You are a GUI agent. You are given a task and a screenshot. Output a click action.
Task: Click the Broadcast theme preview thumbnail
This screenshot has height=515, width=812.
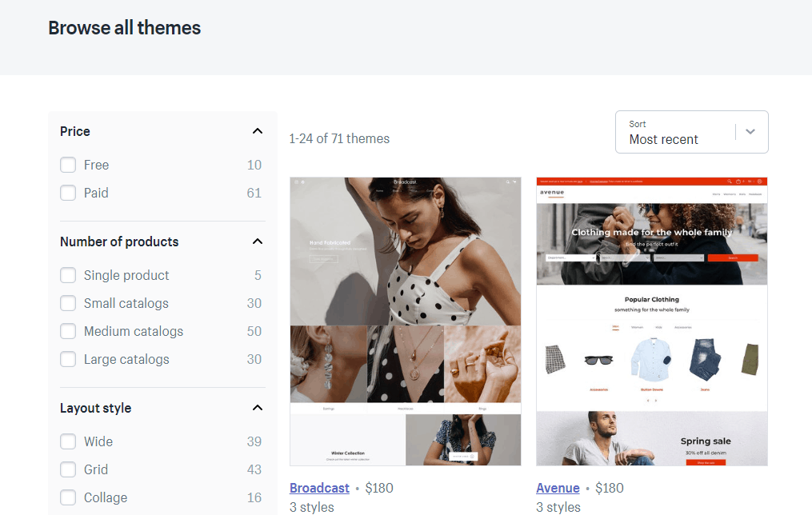pos(406,321)
